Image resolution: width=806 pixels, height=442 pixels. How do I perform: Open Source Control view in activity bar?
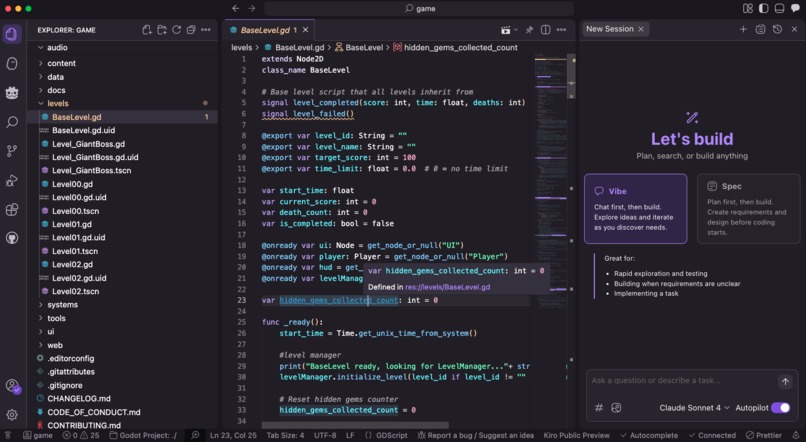tap(12, 151)
